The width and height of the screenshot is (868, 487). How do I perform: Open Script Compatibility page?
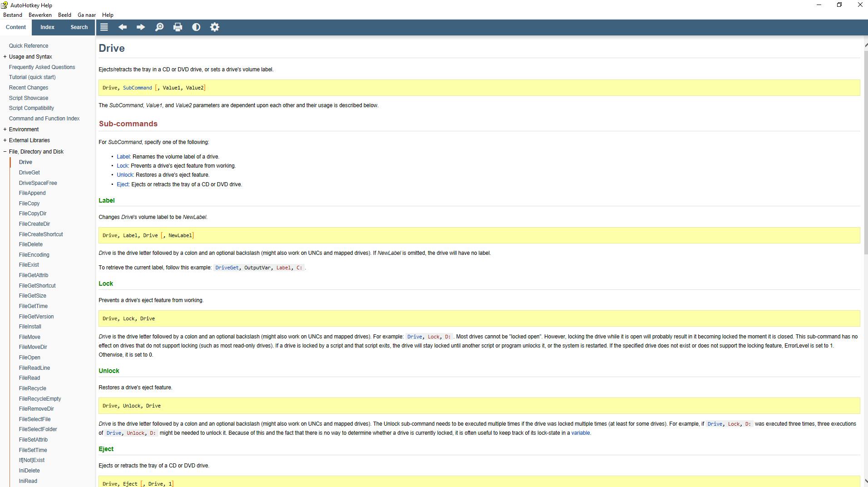click(x=31, y=108)
